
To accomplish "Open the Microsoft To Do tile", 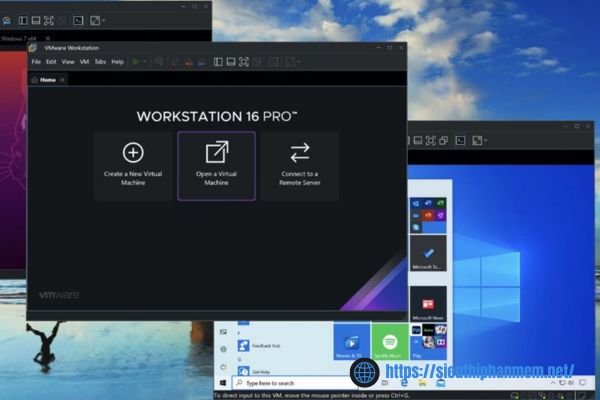I will 428,253.
